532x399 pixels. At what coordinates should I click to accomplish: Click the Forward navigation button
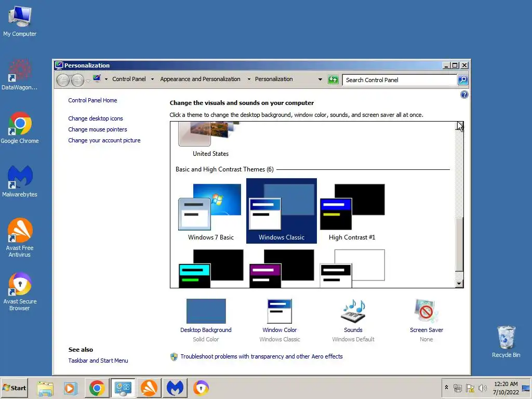[77, 80]
